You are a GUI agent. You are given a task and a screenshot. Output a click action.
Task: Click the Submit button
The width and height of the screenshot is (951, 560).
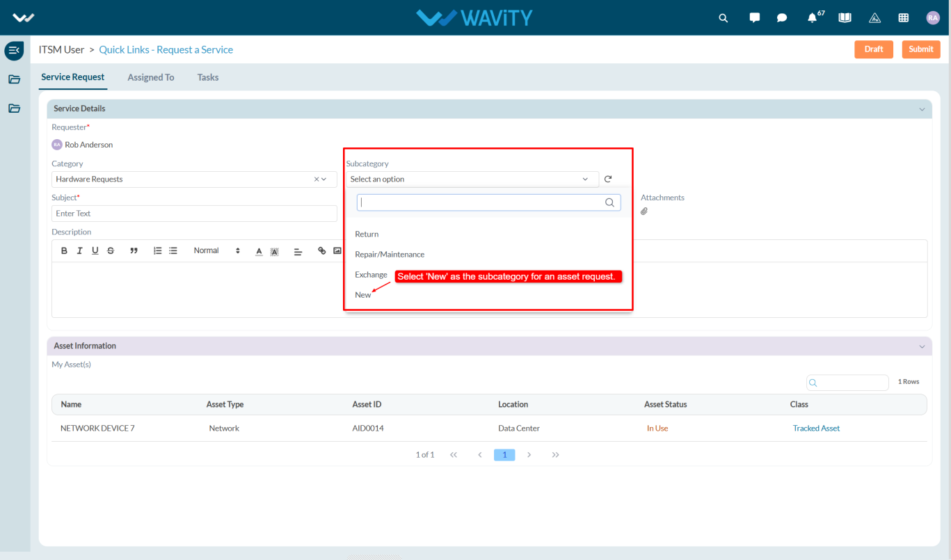921,49
